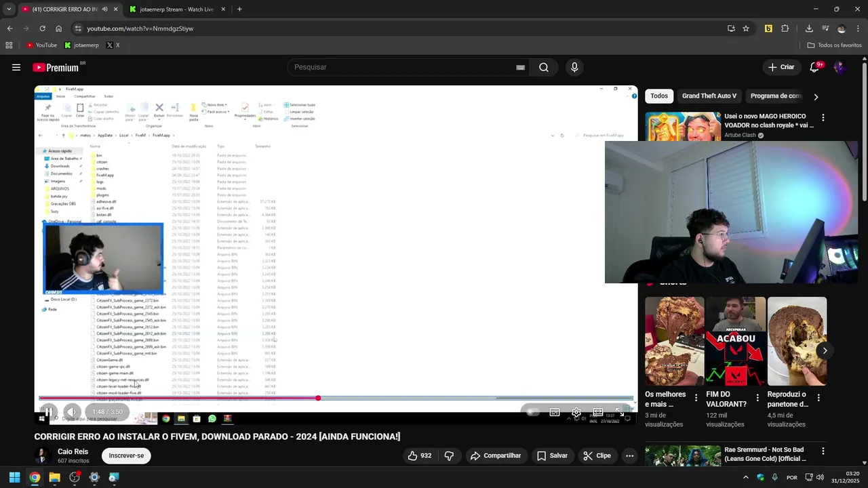Go back to the previous page

point(9,28)
